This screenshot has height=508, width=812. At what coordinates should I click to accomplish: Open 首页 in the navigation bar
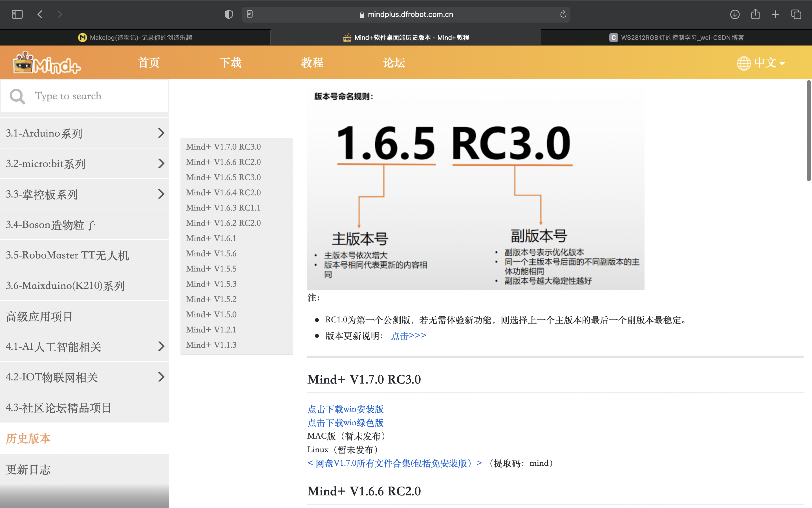(x=149, y=63)
